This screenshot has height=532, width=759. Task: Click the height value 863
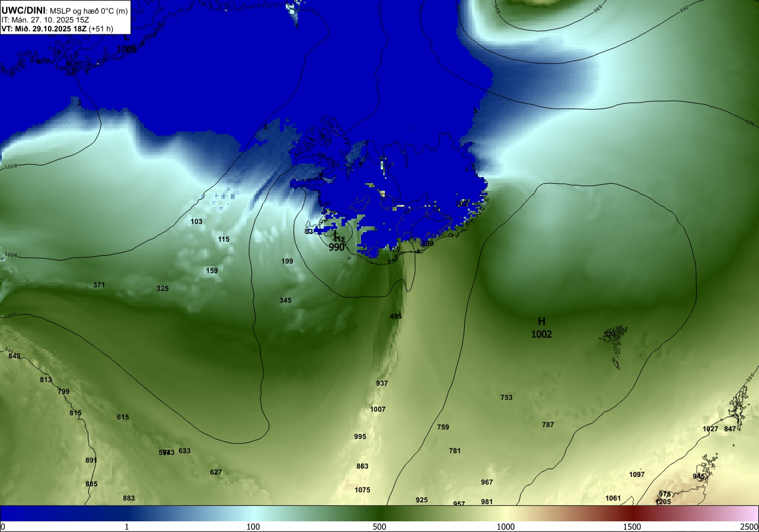[x=362, y=466]
